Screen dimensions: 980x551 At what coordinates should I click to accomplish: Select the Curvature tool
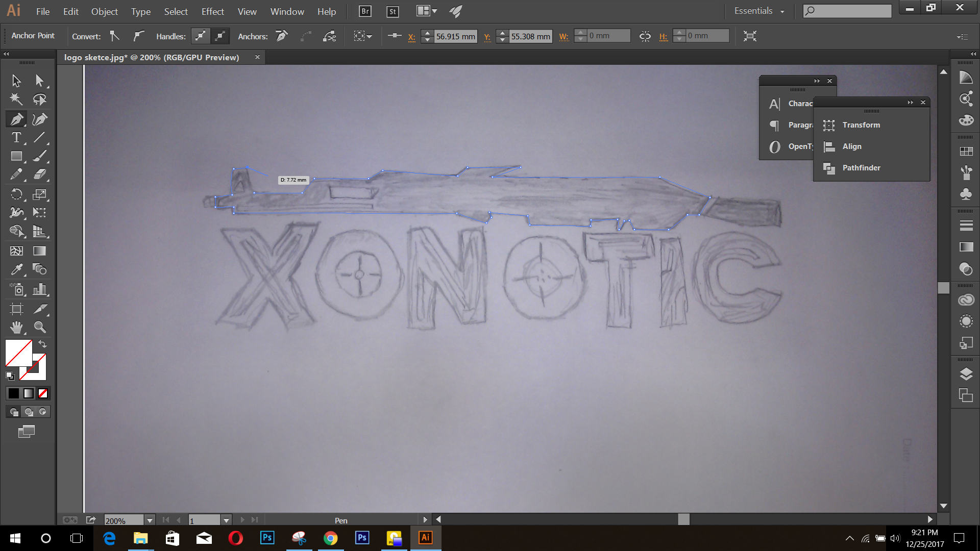click(x=39, y=119)
